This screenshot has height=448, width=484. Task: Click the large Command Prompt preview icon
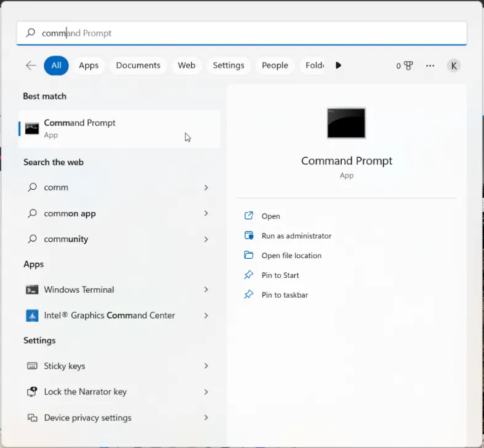346,123
